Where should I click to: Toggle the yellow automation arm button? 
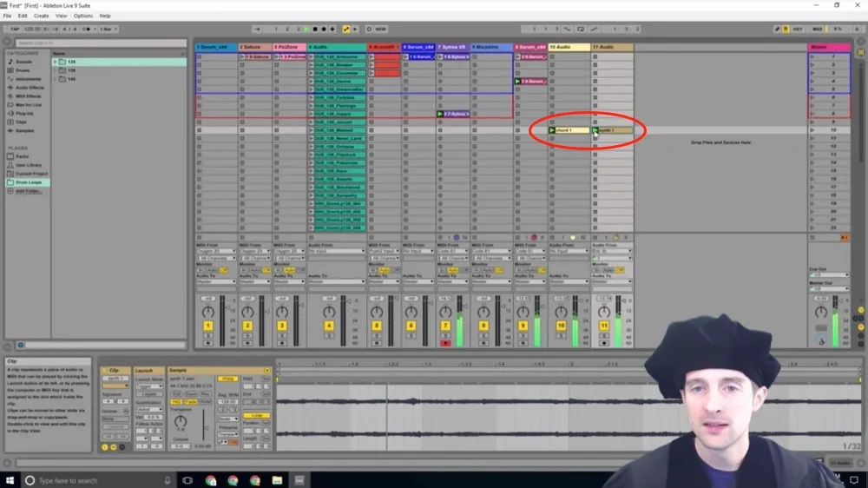coord(346,29)
